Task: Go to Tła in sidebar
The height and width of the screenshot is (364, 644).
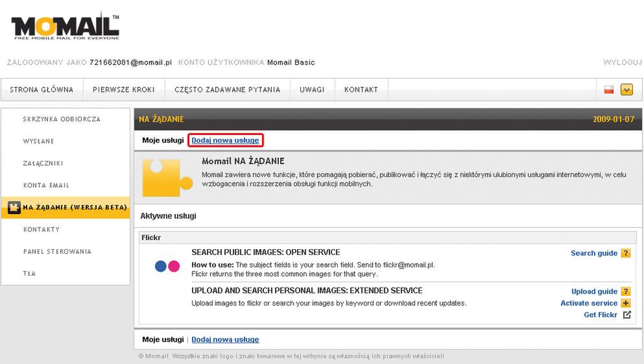Action: pyautogui.click(x=29, y=274)
